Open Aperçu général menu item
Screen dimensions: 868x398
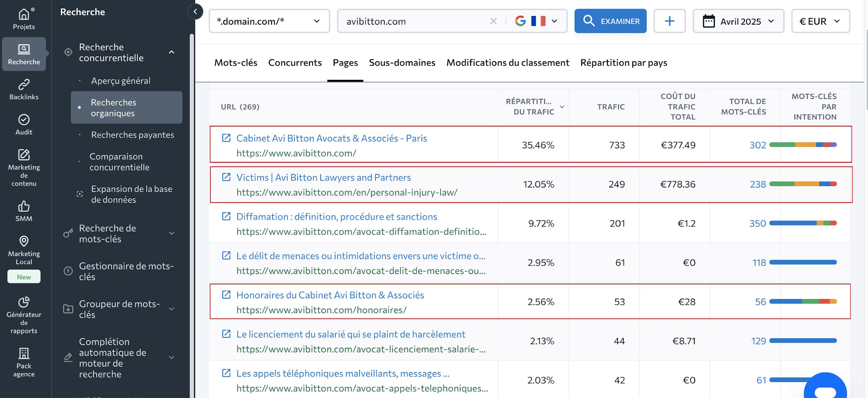coord(121,81)
